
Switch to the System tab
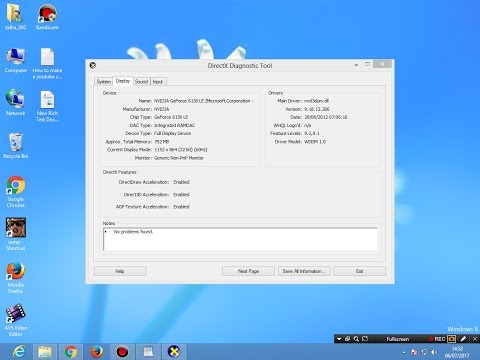(103, 82)
